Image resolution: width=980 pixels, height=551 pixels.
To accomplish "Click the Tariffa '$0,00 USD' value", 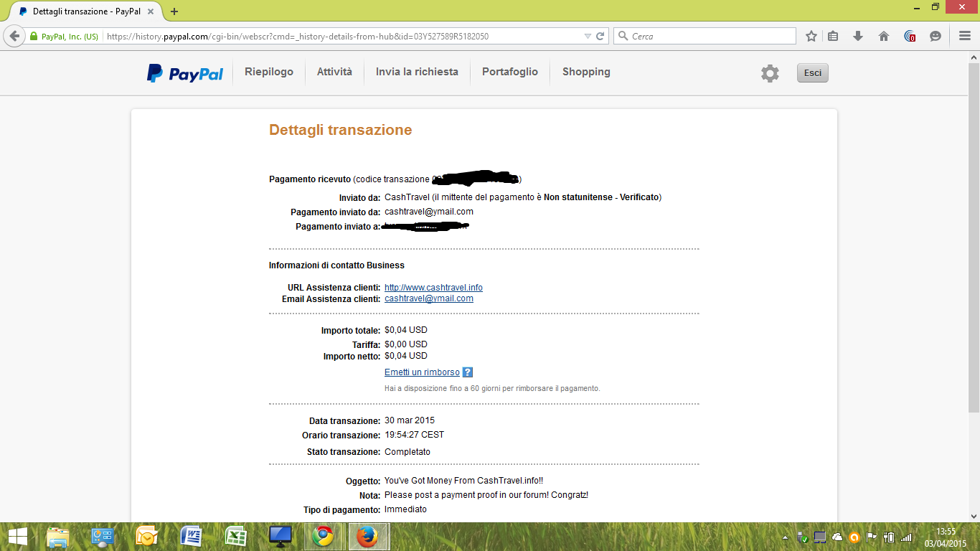I will click(406, 344).
